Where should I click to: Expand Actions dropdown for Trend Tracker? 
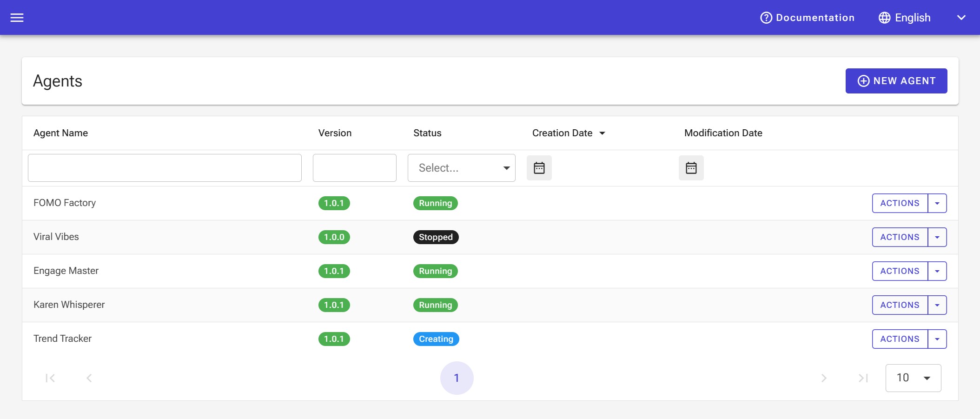click(x=938, y=339)
